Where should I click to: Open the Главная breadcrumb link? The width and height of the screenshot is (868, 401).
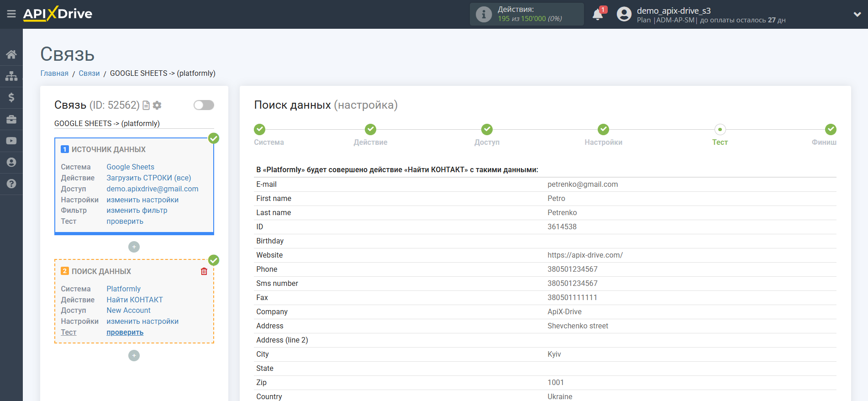[54, 74]
